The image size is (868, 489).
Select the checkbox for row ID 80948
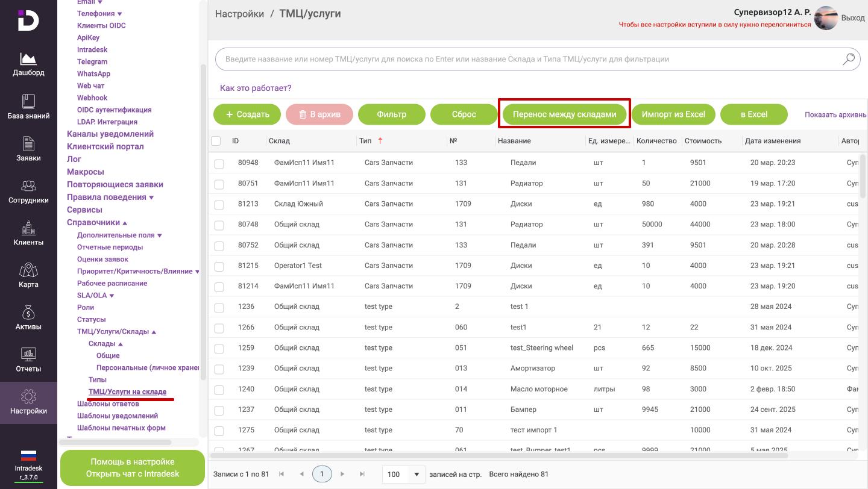coord(219,163)
